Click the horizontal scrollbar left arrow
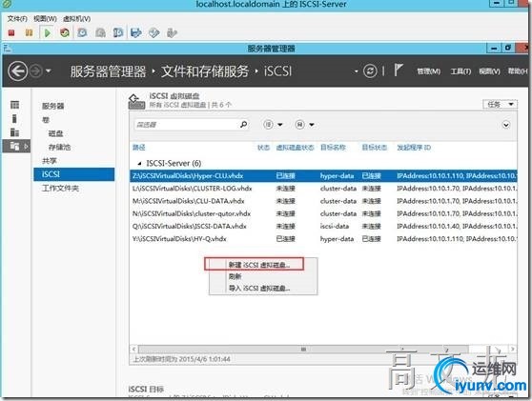Screen dimensions: 532x401 [134, 349]
